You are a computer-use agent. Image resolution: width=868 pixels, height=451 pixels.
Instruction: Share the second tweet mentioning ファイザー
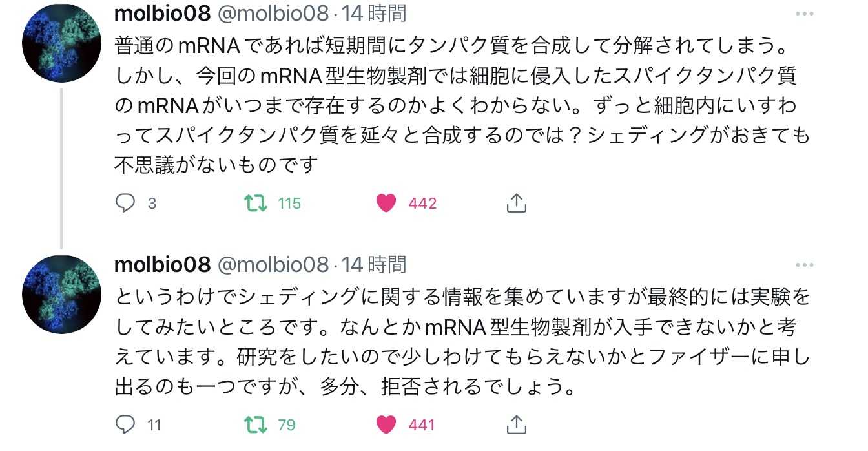click(515, 425)
